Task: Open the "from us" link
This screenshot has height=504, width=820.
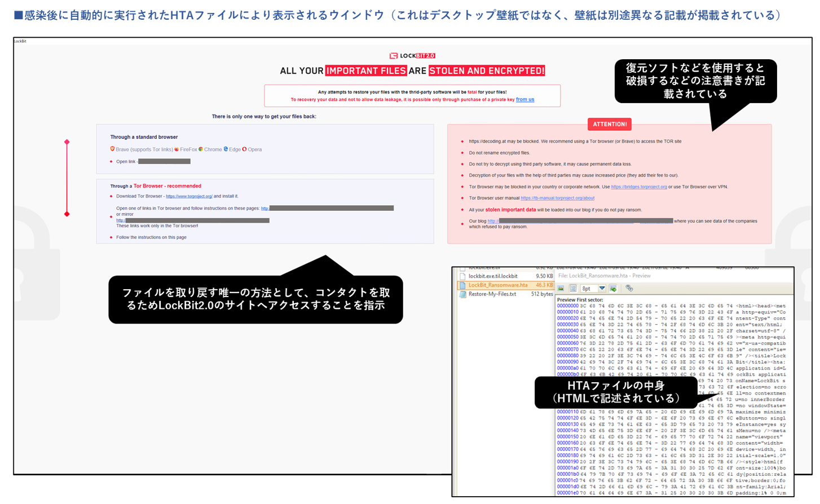Action: (524, 100)
